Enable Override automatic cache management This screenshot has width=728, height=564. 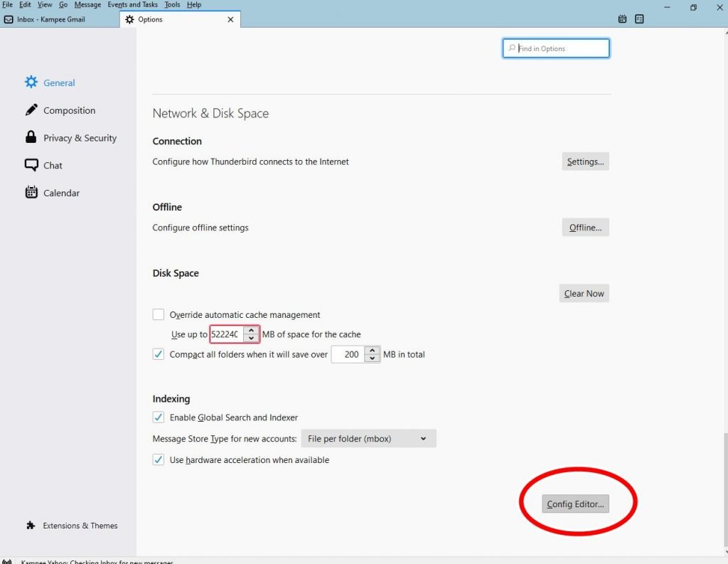tap(159, 314)
